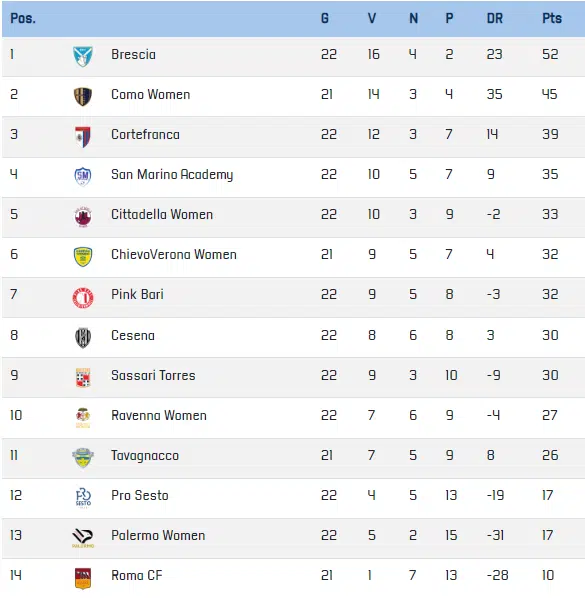This screenshot has height=598, width=585.
Task: Click the V wins column header
Action: (372, 18)
